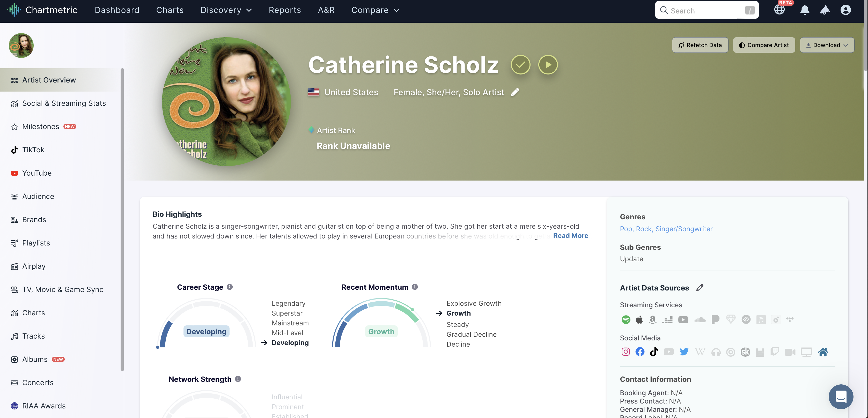Viewport: 868px width, 418px height.
Task: Select Artist Overview in sidebar
Action: (60, 80)
